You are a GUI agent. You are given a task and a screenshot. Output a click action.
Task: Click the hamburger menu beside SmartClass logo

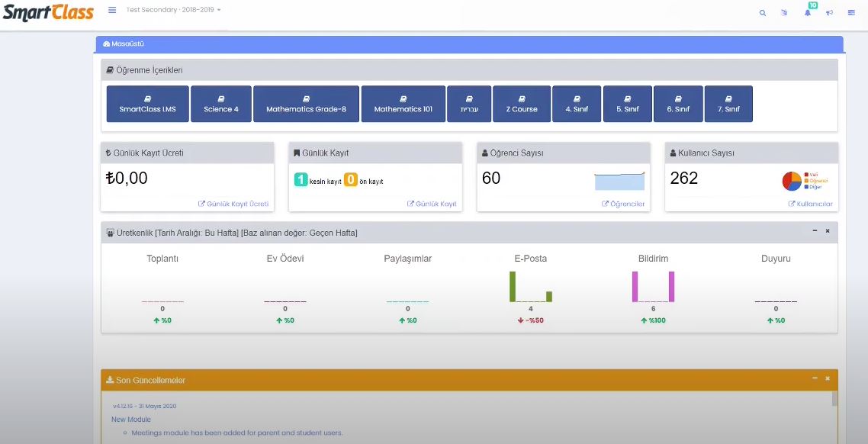tap(111, 10)
